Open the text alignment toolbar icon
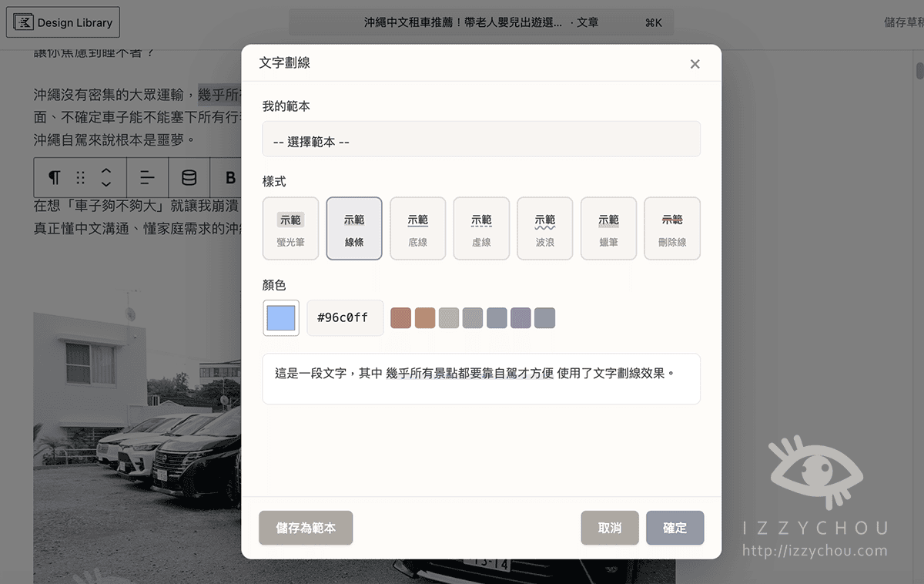 click(x=147, y=178)
